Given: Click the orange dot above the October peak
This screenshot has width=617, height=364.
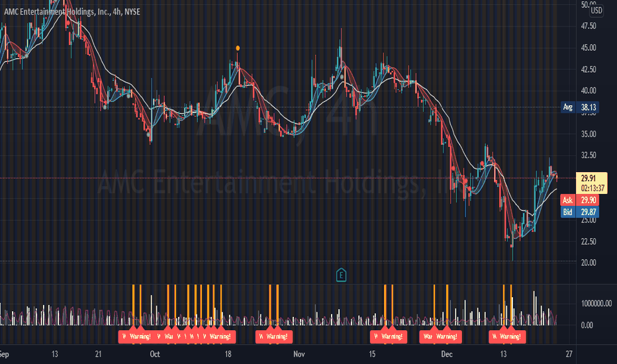Looking at the screenshot, I should pyautogui.click(x=238, y=48).
